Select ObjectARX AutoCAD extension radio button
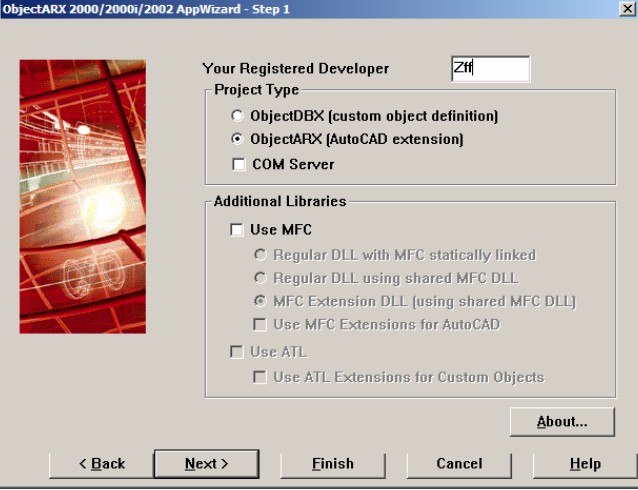Screen dimensions: 638x490 [x=237, y=140]
